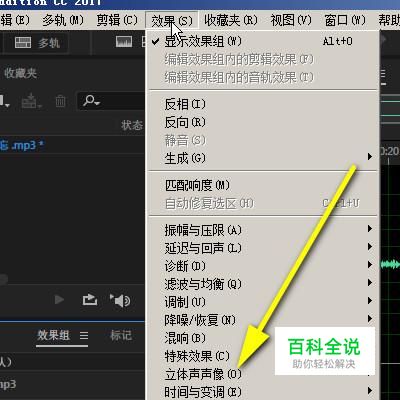Toggle loop playback in preview
The width and height of the screenshot is (400, 400).
(90, 300)
